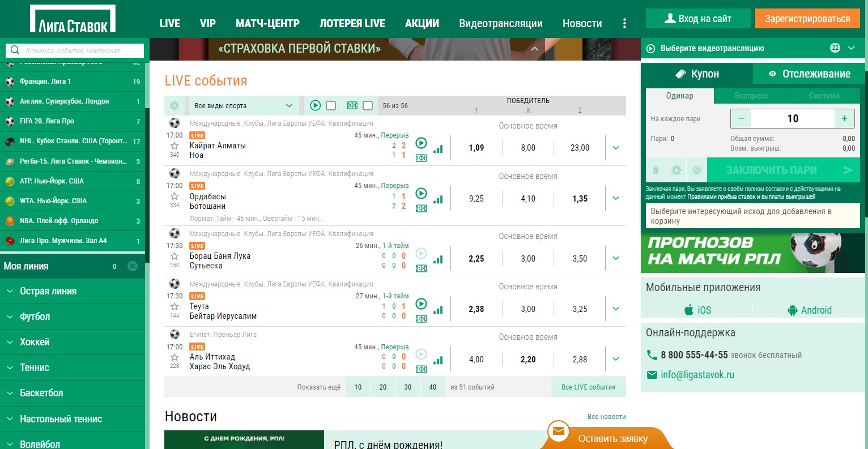868x449 pixels.
Task: Open Android mobile app link
Action: click(810, 310)
